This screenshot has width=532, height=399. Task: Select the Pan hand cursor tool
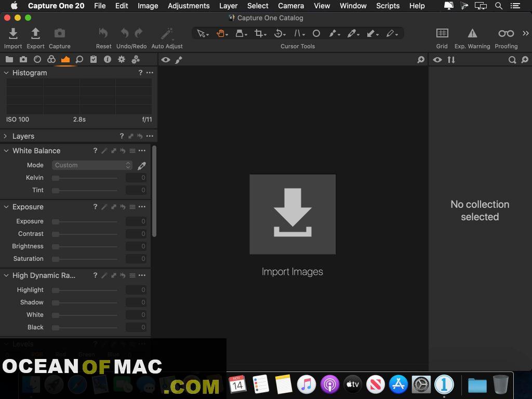(221, 33)
